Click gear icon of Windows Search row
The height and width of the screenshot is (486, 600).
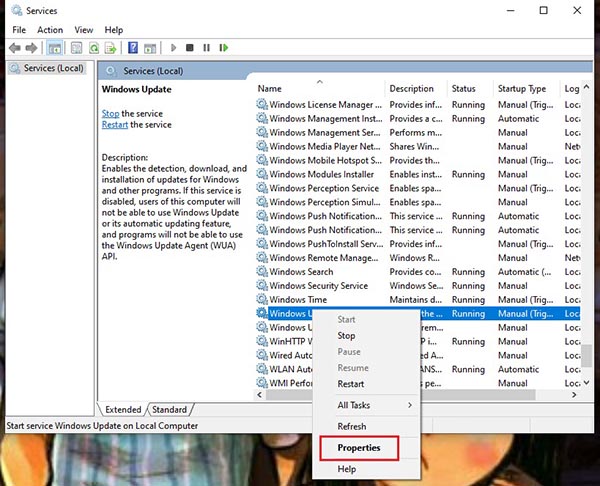262,271
